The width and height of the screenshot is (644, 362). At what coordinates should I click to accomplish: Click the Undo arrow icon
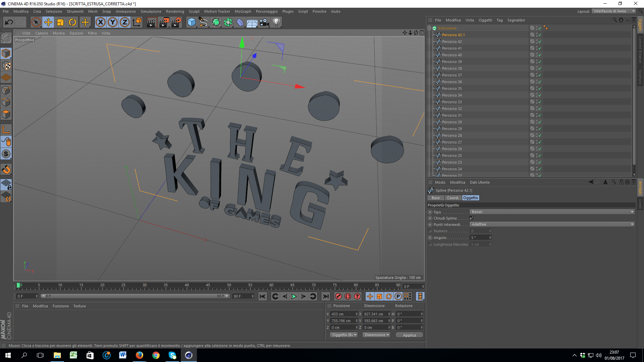click(9, 22)
